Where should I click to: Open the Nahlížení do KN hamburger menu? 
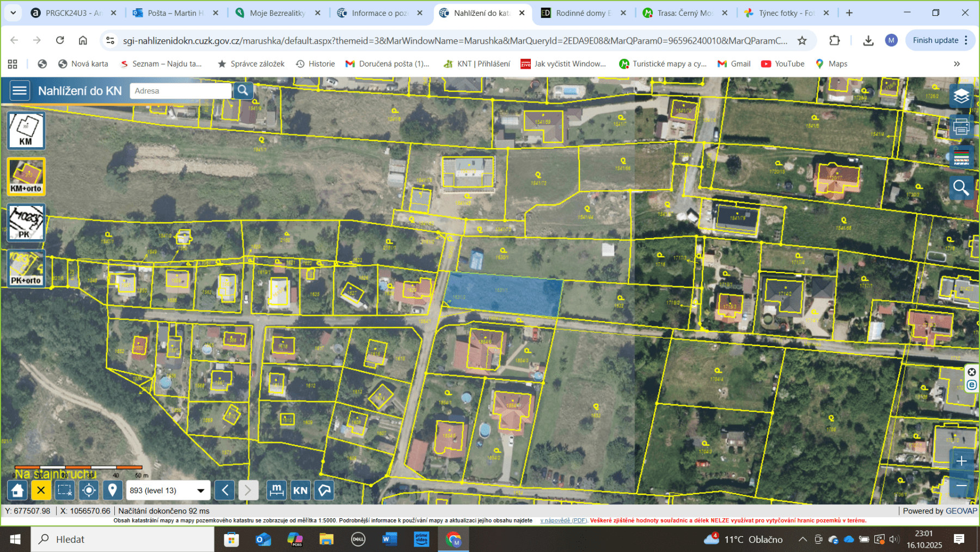tap(20, 90)
